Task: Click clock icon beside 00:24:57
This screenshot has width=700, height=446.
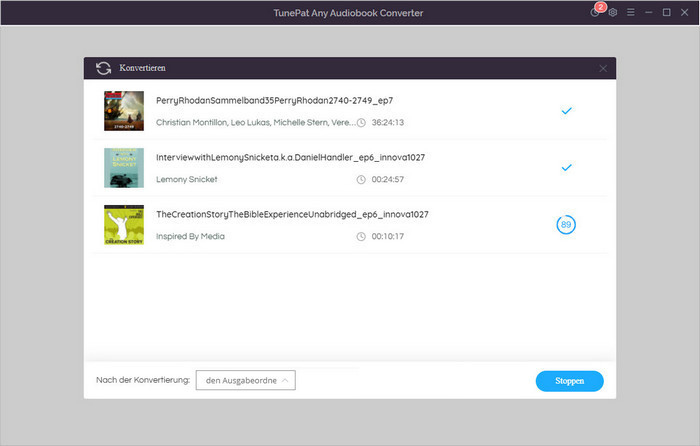Action: pos(361,179)
